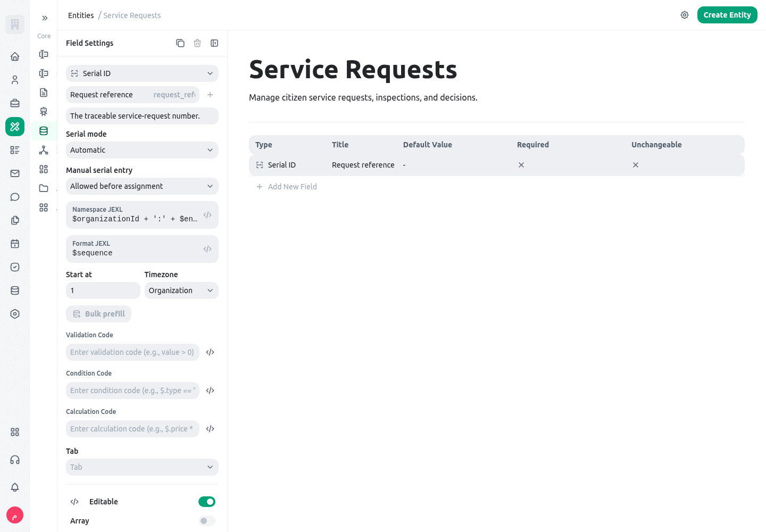Open the checkmark tasks icon in the rail
The width and height of the screenshot is (766, 532).
click(x=15, y=267)
